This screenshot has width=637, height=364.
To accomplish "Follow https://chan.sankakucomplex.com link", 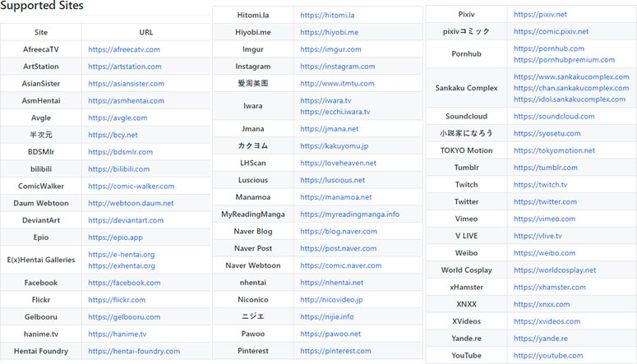I will tap(571, 88).
